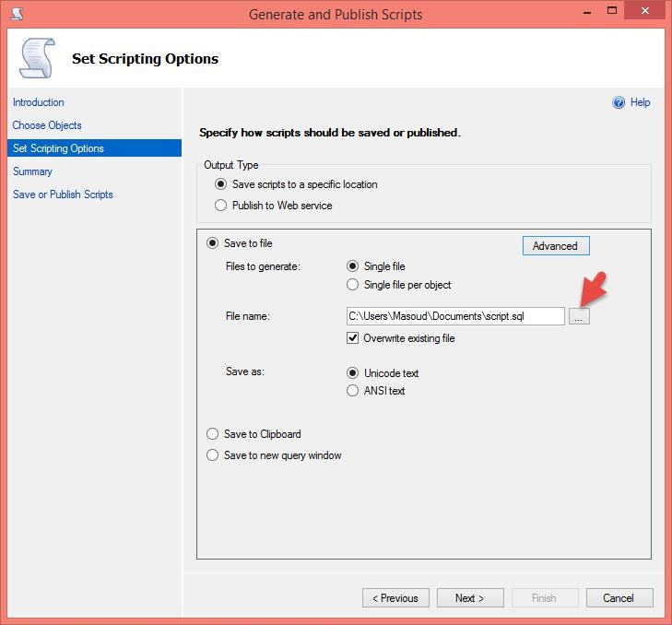Go to the Introduction step
This screenshot has width=672, height=625.
(x=38, y=102)
